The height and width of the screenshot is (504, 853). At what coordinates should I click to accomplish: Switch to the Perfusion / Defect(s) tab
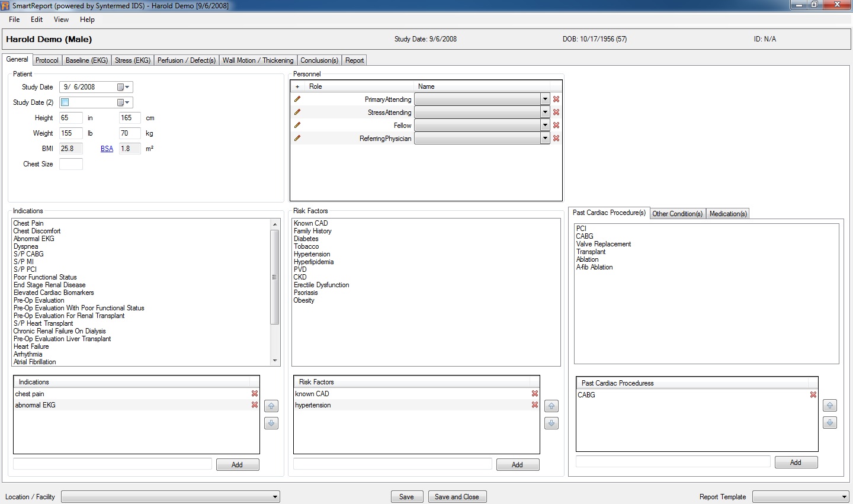[186, 60]
